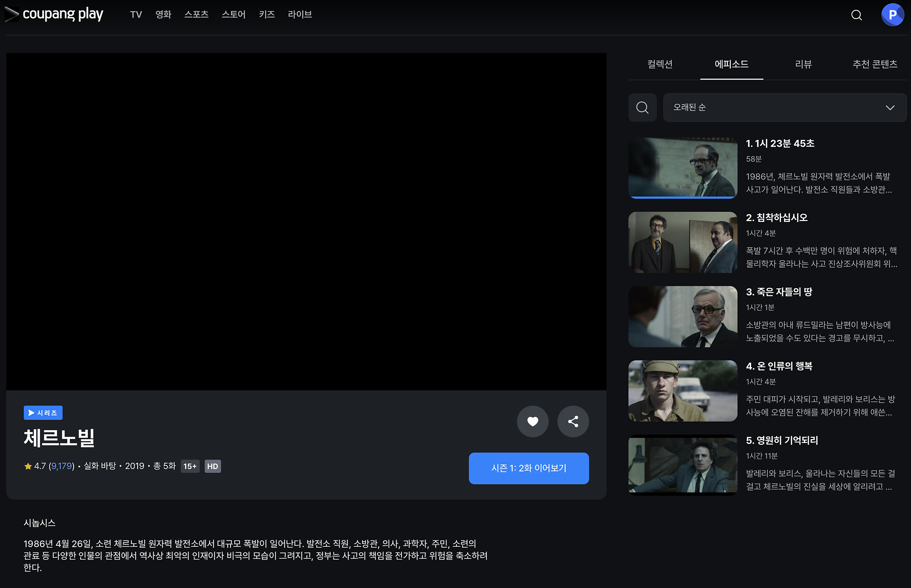The image size is (911, 588).
Task: Click the Coupang Play logo
Action: coord(54,14)
